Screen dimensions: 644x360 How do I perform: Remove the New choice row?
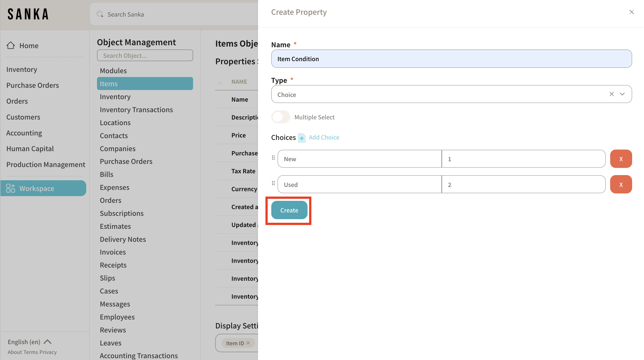coord(621,159)
